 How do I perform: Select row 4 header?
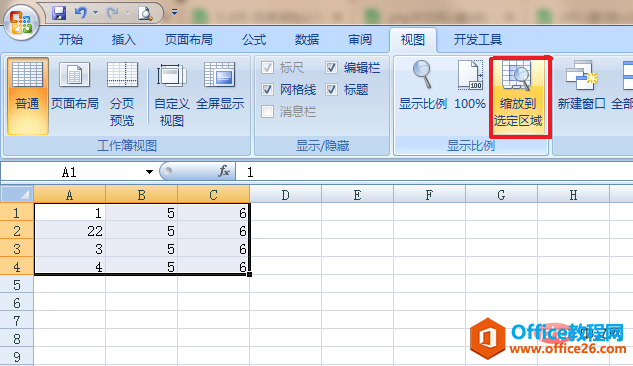point(17,266)
